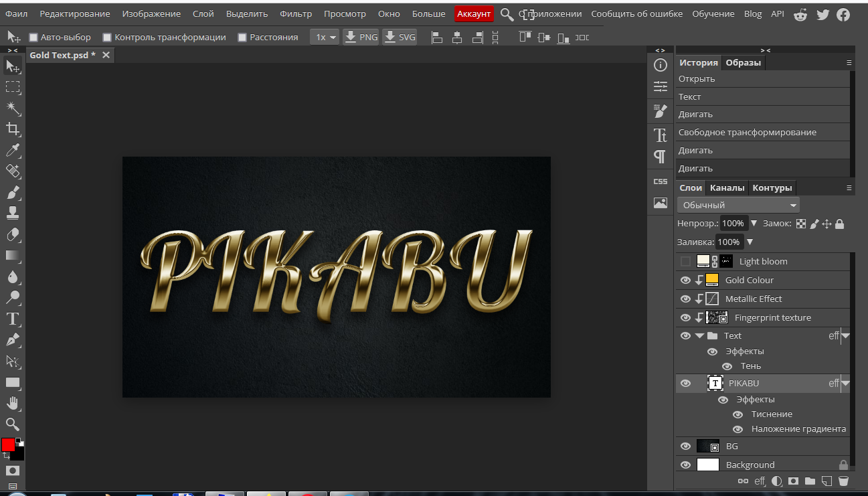This screenshot has width=868, height=496.
Task: Open the Character panel icon
Action: coord(661,135)
